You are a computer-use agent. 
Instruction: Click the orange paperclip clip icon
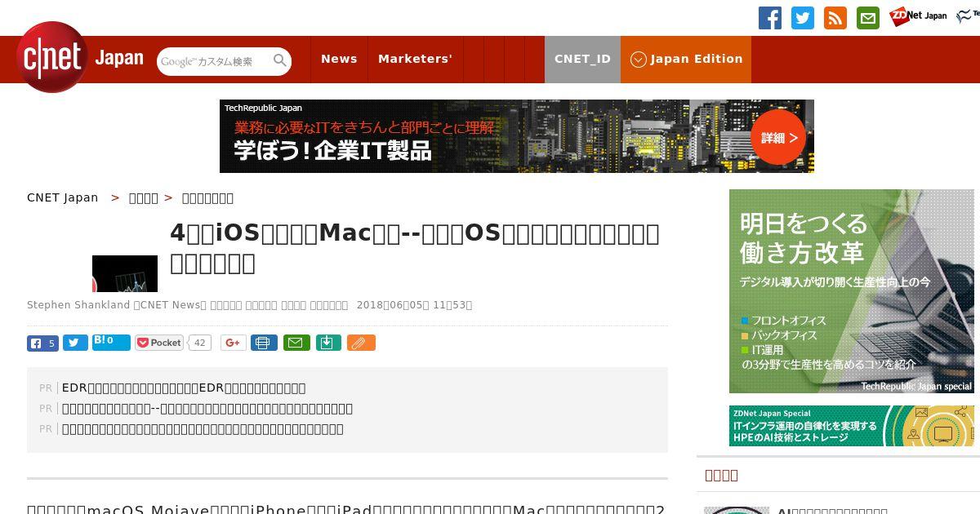point(361,343)
